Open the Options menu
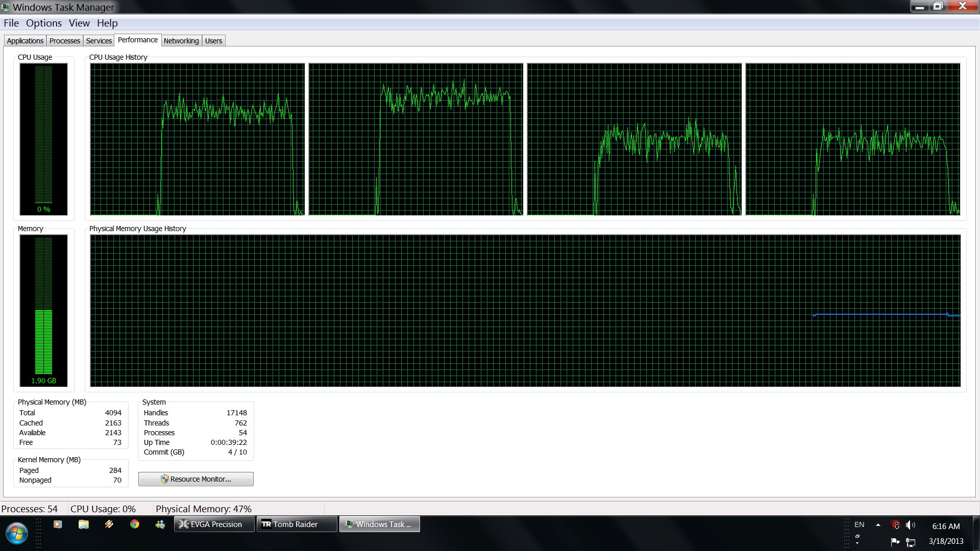The image size is (980, 551). 43,23
